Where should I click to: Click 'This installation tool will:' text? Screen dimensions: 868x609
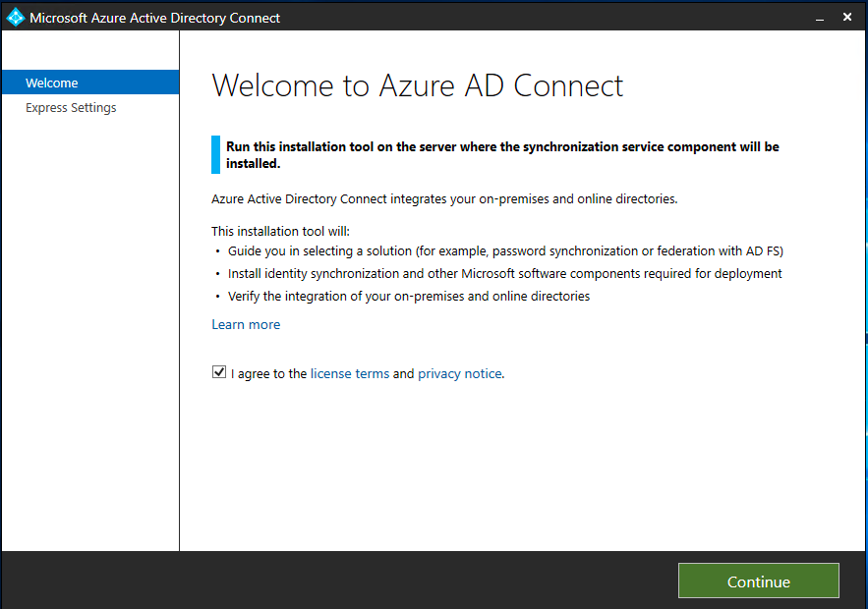281,231
